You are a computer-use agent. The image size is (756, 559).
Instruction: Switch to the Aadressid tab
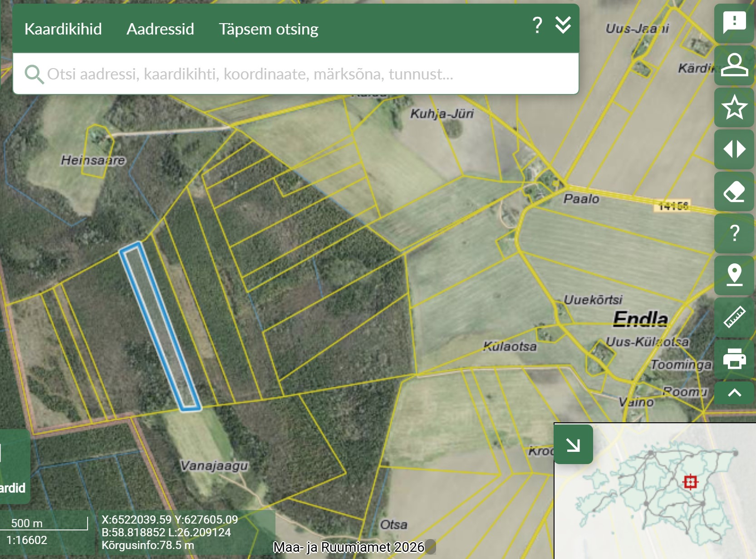point(160,29)
